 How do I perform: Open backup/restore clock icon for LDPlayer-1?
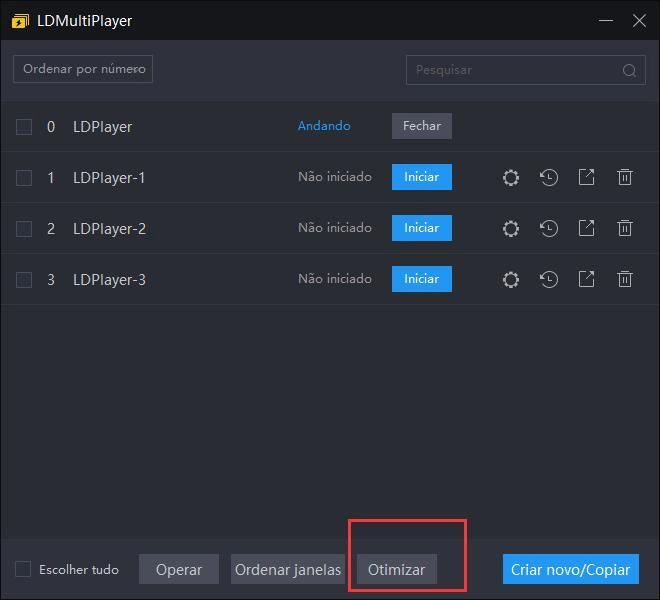549,177
